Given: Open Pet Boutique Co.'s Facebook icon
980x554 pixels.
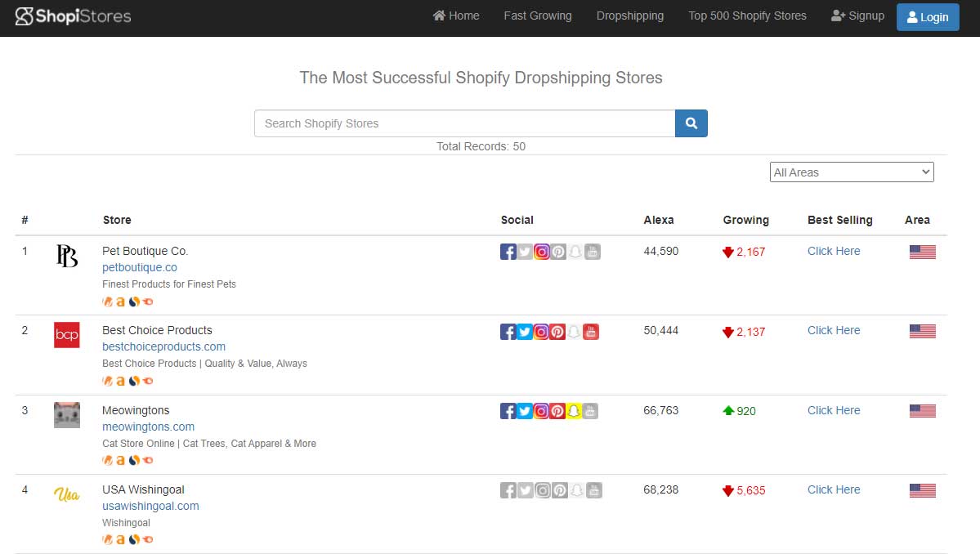Looking at the screenshot, I should pos(508,252).
